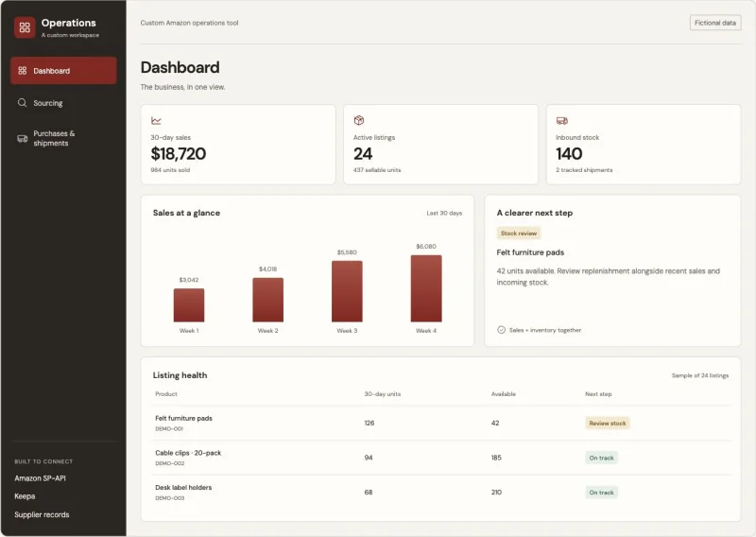The image size is (756, 537).
Task: Click the Inbound stock value 140
Action: click(569, 153)
